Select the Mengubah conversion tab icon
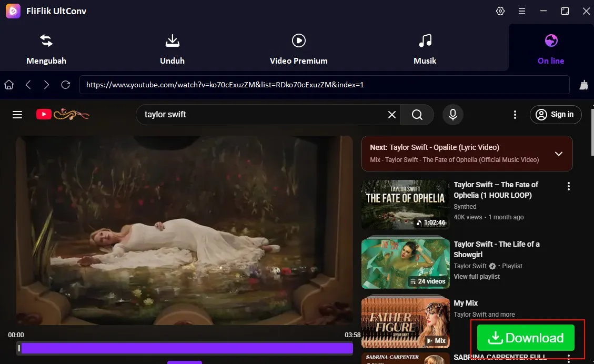This screenshot has width=594, height=364. pos(46,40)
